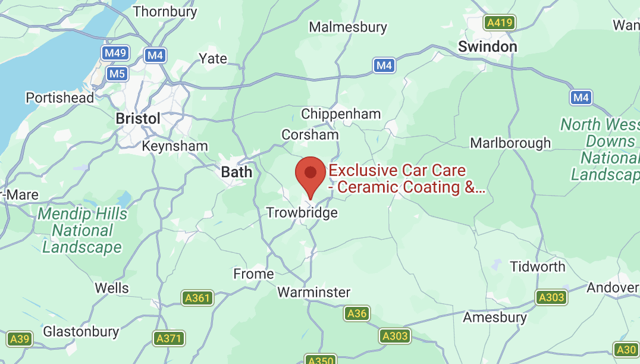Click the Bath city label
Viewport: 640px width, 364px height.
(x=237, y=172)
